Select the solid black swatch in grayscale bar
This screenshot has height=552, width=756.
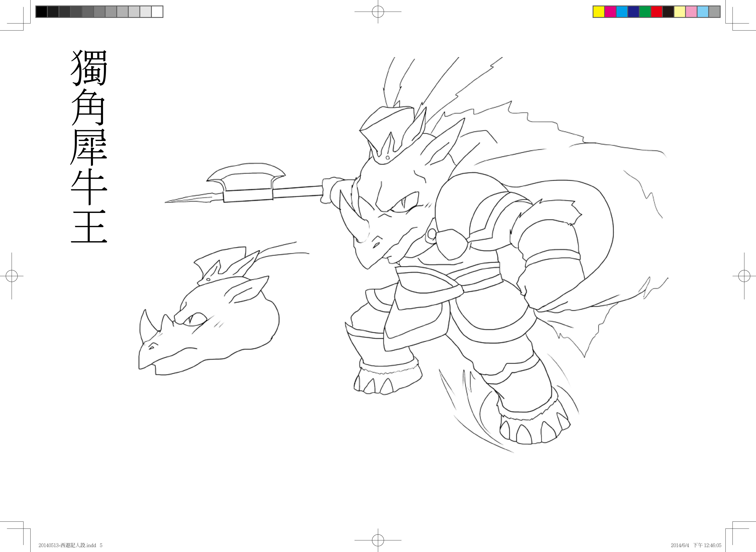click(x=41, y=12)
